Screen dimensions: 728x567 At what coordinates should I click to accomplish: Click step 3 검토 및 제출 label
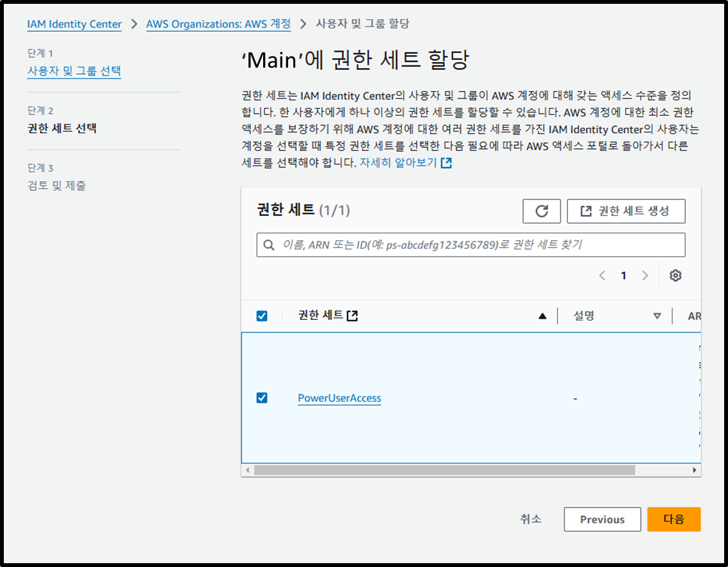coord(56,186)
